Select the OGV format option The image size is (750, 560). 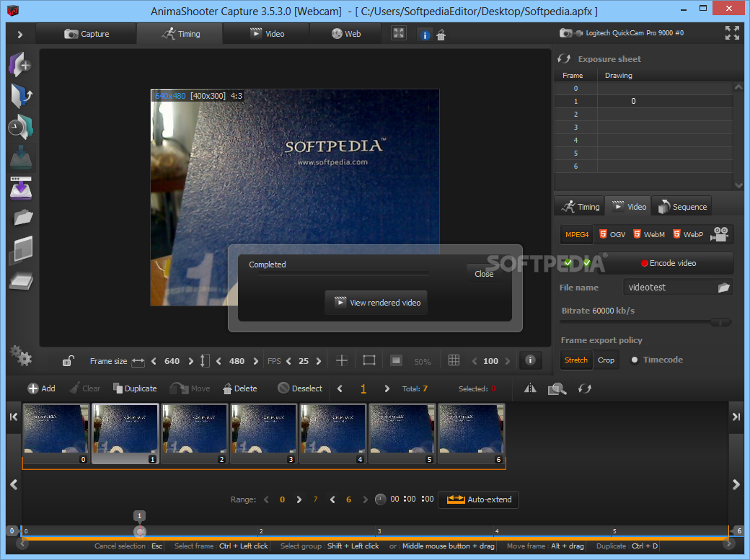point(612,234)
